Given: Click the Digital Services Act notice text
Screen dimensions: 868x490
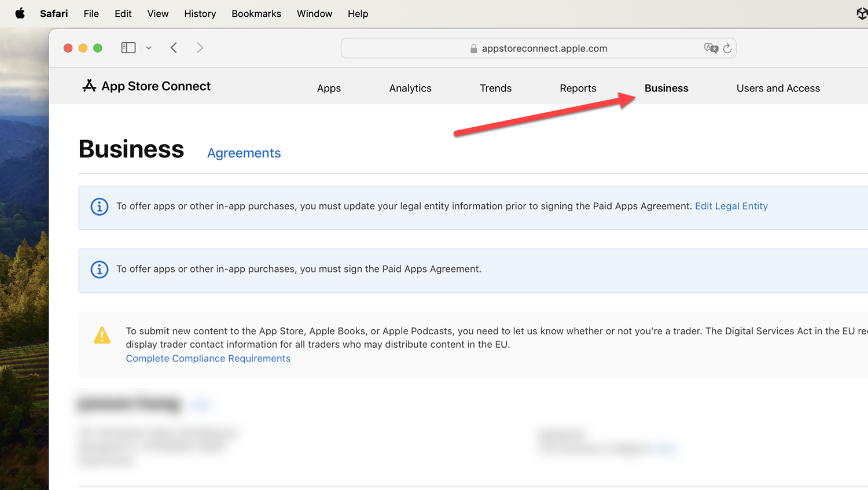Looking at the screenshot, I should pos(496,338).
